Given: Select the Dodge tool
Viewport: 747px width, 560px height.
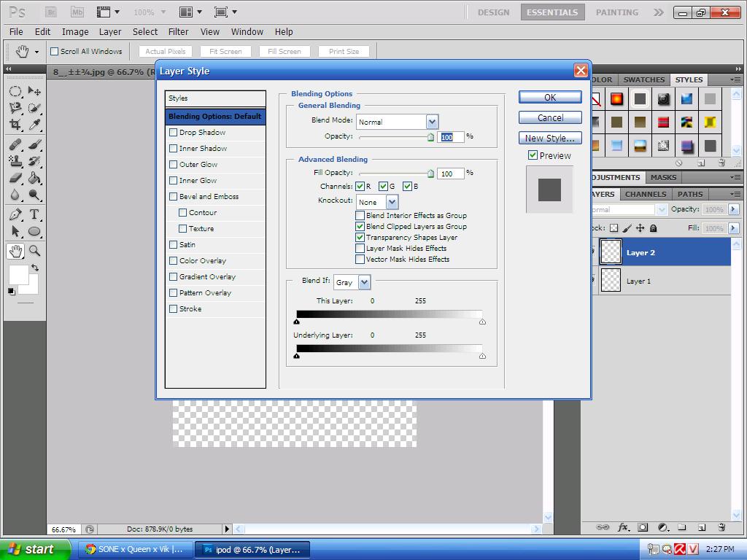Looking at the screenshot, I should pyautogui.click(x=34, y=195).
